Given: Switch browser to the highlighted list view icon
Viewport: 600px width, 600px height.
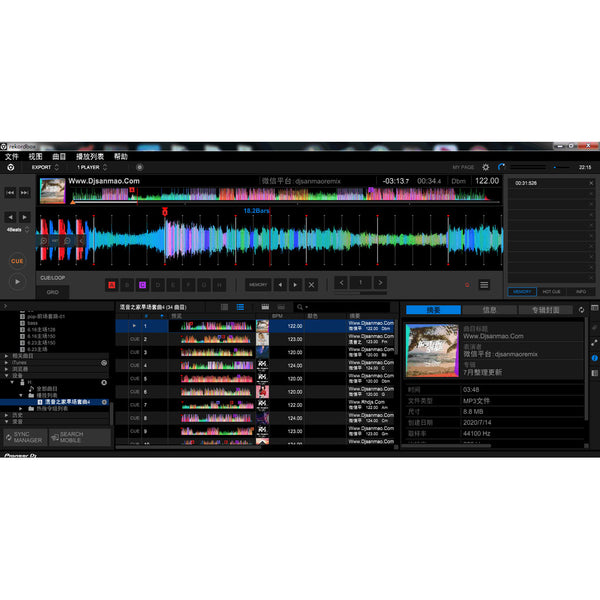Looking at the screenshot, I should (240, 307).
